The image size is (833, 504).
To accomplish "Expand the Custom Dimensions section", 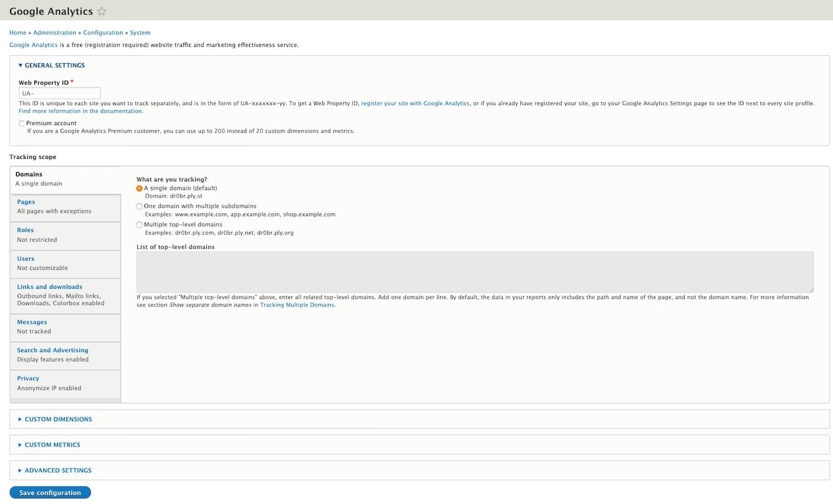I will (x=58, y=420).
